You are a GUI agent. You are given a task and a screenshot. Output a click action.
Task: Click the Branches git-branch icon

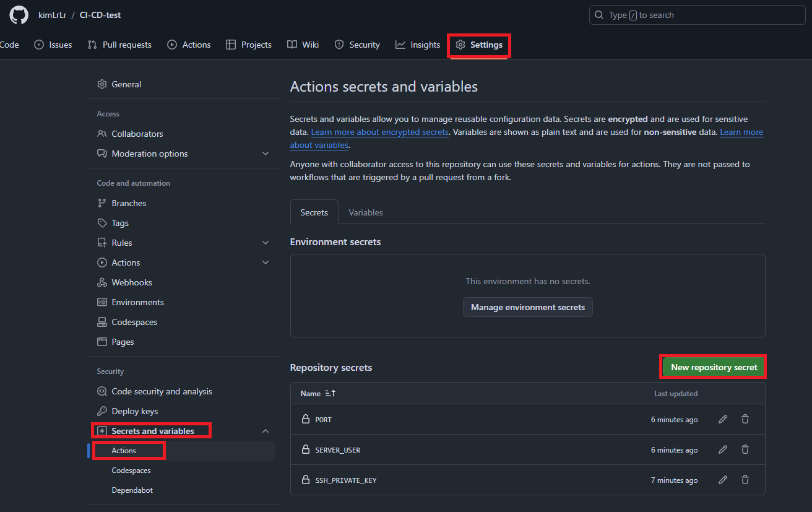click(x=102, y=203)
